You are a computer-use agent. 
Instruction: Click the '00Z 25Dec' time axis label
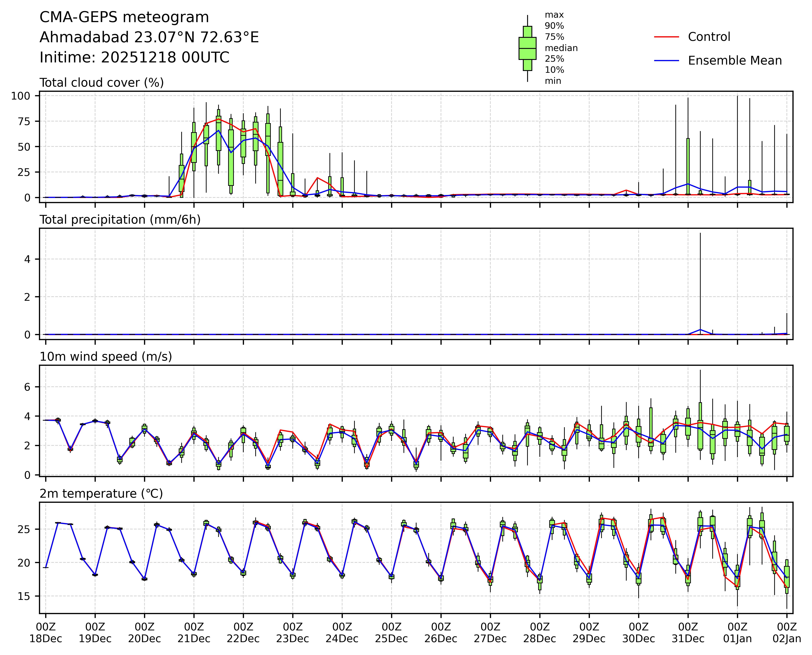[x=391, y=633]
